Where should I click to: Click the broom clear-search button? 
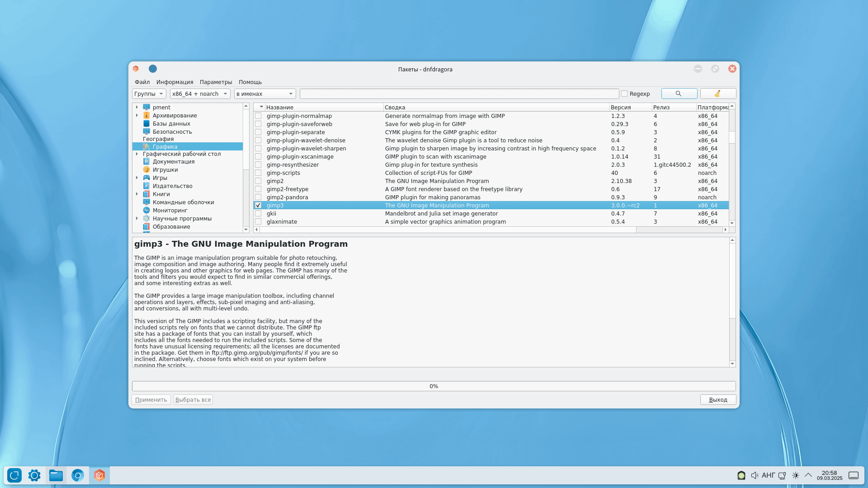[x=717, y=94]
